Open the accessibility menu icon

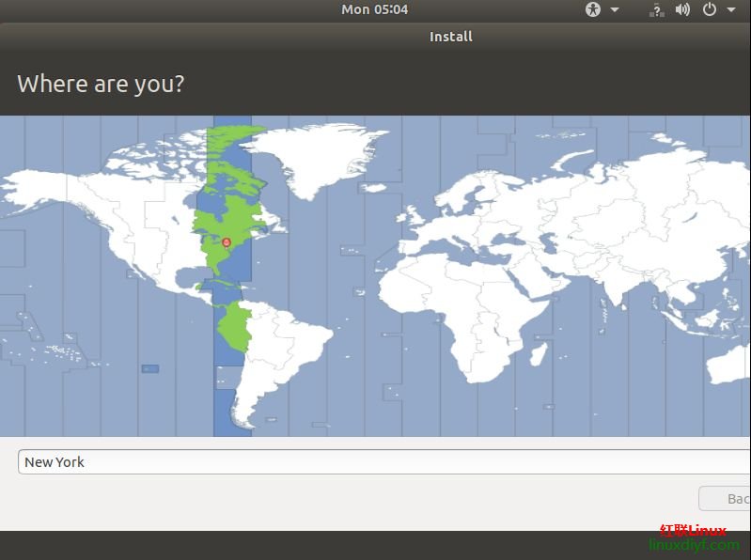(x=593, y=9)
